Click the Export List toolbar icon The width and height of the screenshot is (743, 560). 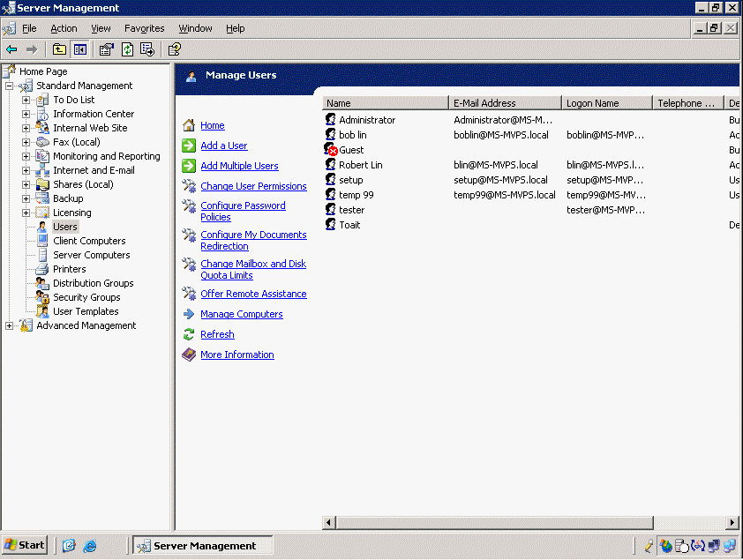(147, 49)
